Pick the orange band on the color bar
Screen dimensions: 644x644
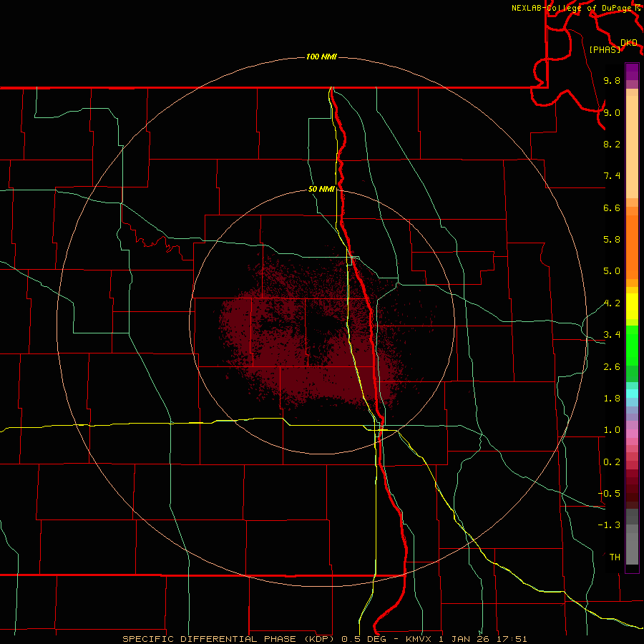pos(632,247)
